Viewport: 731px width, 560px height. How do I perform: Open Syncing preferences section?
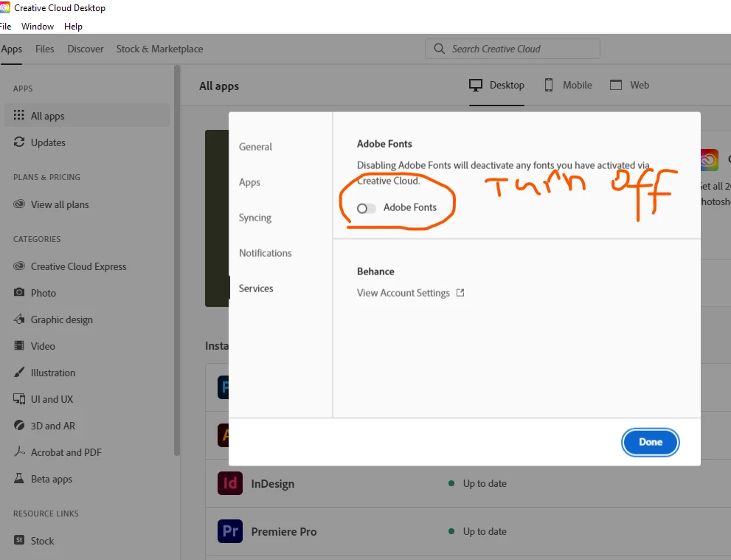pos(255,218)
